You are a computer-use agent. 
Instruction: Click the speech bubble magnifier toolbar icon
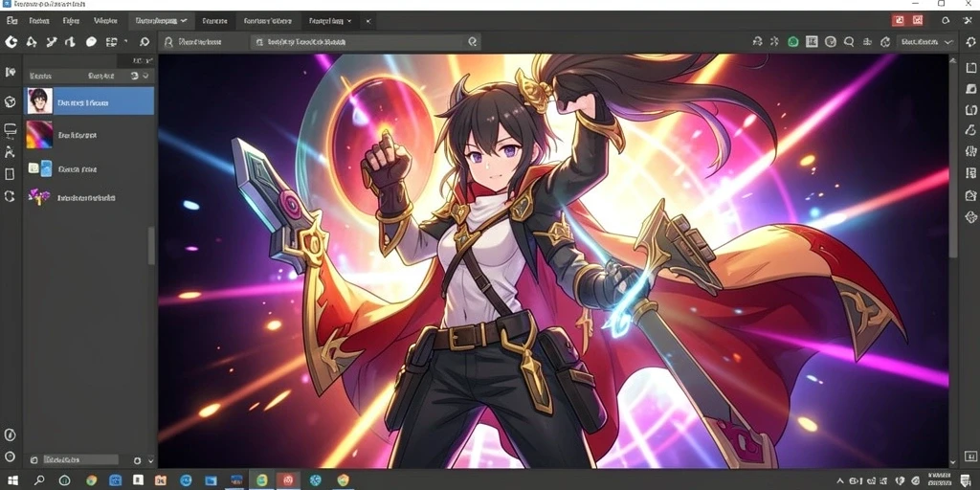point(849,42)
